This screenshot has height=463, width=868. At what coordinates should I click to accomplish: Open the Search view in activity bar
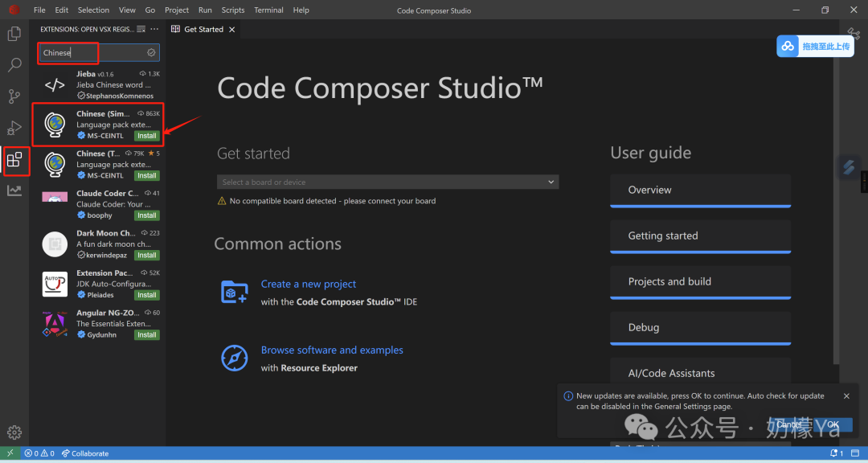(x=14, y=65)
